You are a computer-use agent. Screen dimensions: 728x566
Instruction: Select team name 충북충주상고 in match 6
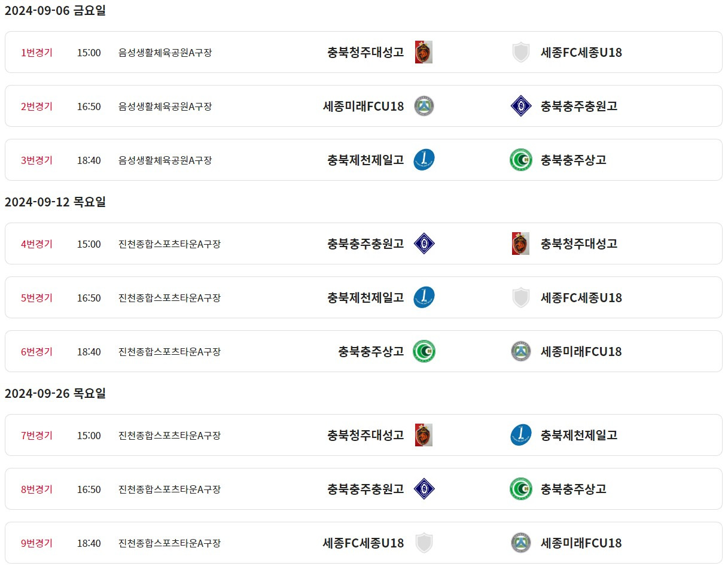tap(371, 351)
